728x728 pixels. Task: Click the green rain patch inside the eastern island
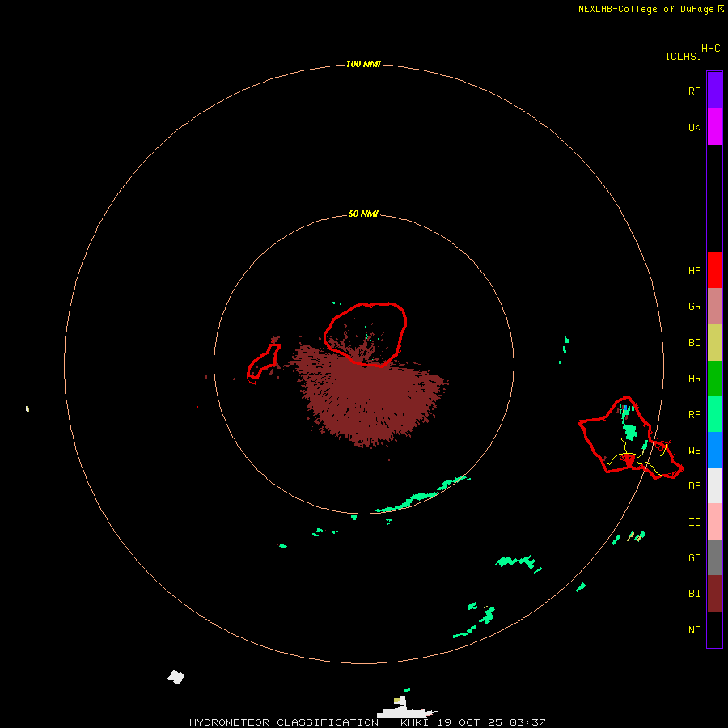click(x=629, y=432)
